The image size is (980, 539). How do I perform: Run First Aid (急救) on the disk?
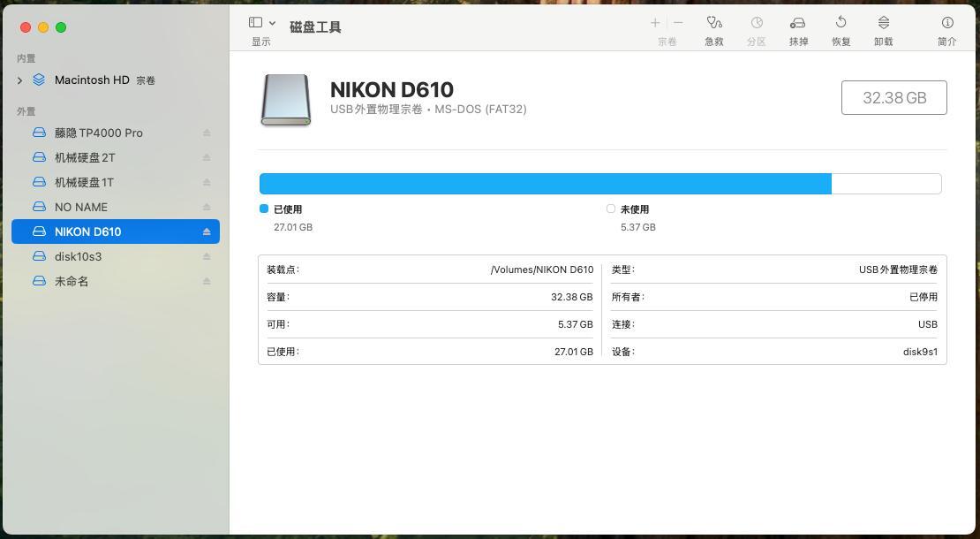tap(713, 23)
